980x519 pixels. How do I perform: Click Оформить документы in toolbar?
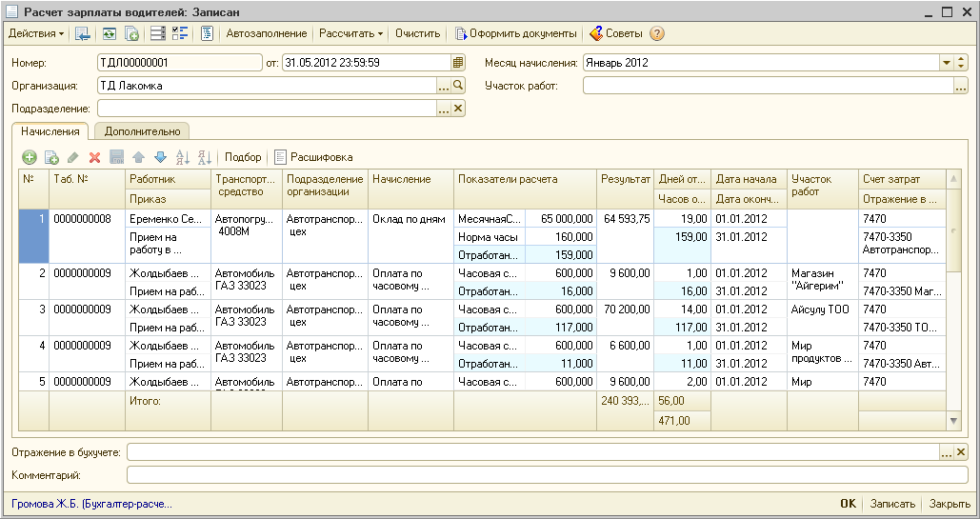515,33
